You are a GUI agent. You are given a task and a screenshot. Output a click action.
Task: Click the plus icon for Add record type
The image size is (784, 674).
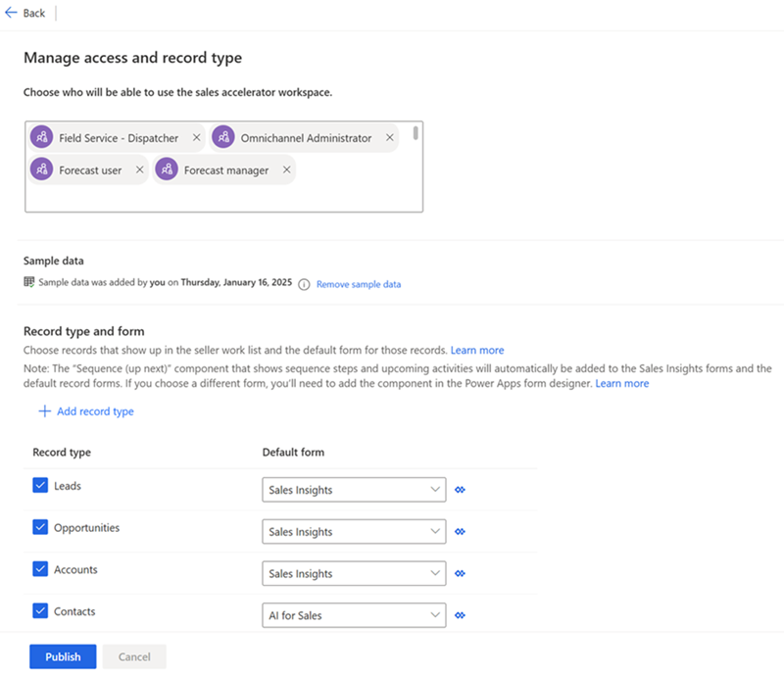click(44, 411)
